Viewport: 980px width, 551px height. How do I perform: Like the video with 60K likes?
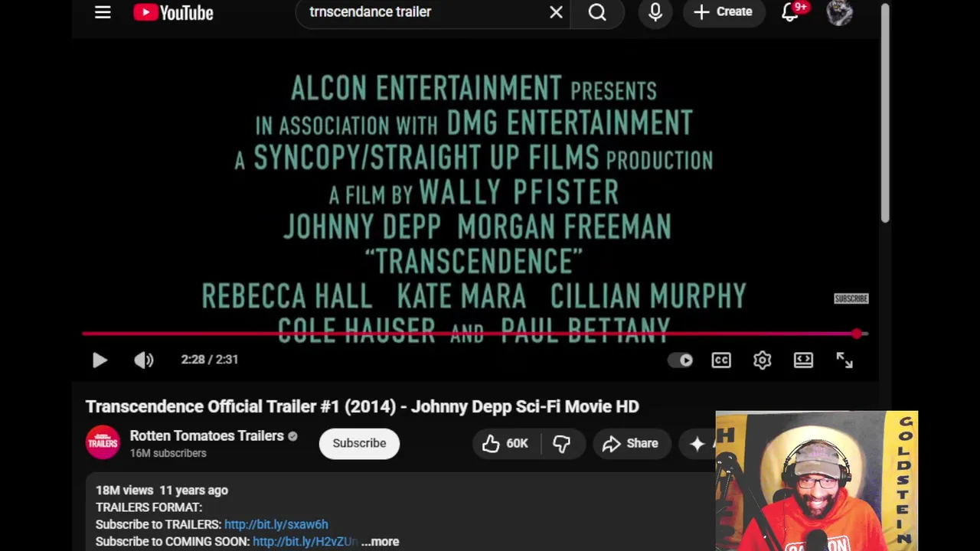(x=505, y=443)
